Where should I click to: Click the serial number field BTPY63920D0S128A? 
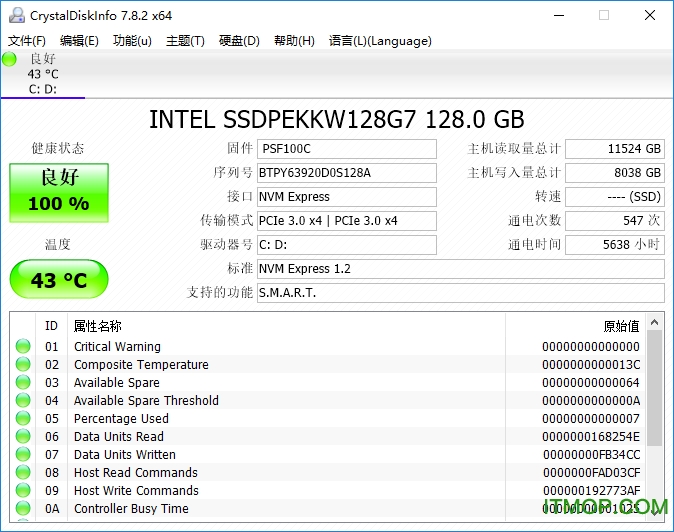pyautogui.click(x=346, y=173)
